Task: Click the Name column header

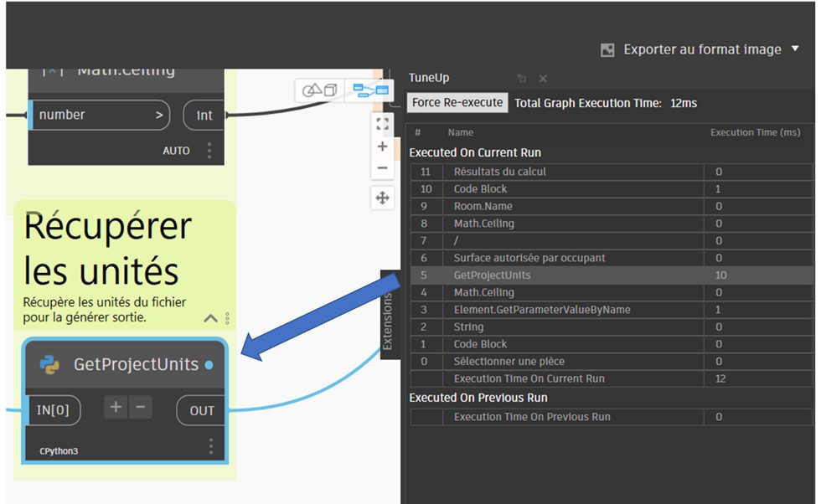Action: coord(461,132)
